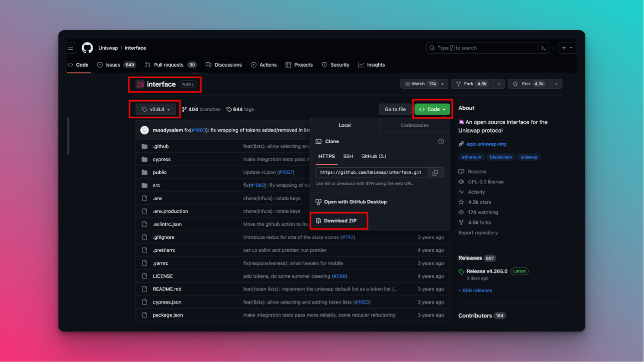Open the app.uniswap.org link

coord(486,144)
